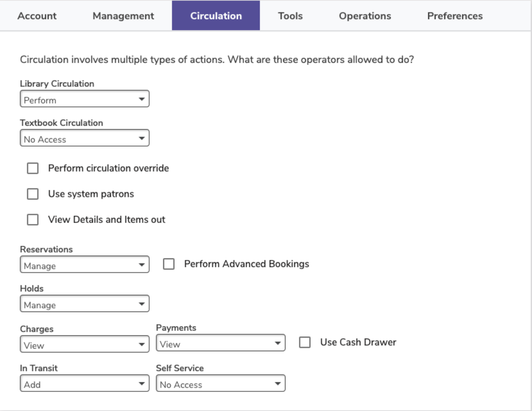
Task: Select the Circulation tab
Action: pyautogui.click(x=216, y=16)
